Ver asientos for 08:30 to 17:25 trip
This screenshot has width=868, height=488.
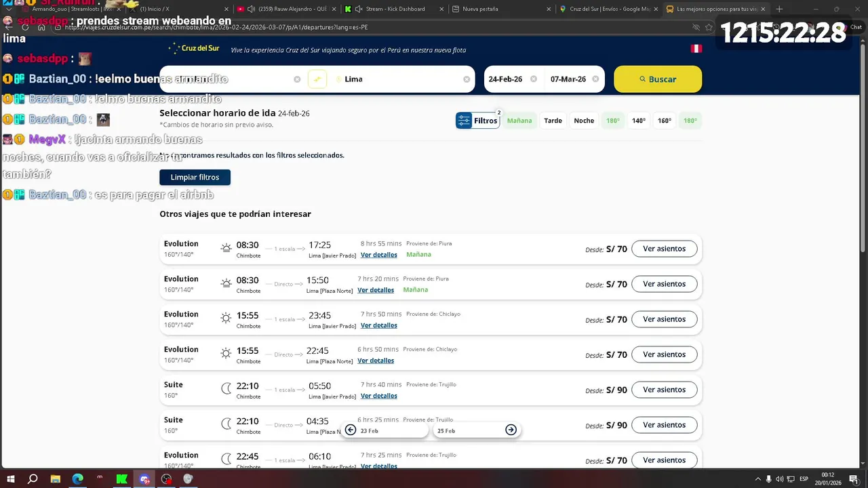pyautogui.click(x=664, y=249)
